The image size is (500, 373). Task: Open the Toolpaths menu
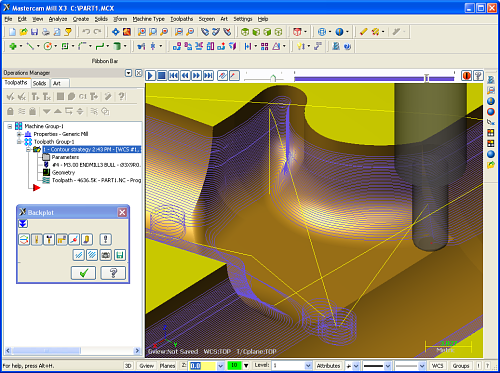tap(182, 19)
